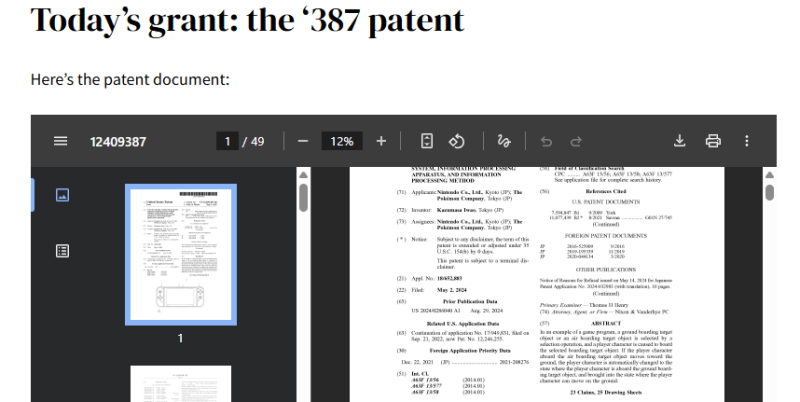This screenshot has width=800, height=402.
Task: Click the document's vertical scrollbar thumb
Action: (x=769, y=193)
